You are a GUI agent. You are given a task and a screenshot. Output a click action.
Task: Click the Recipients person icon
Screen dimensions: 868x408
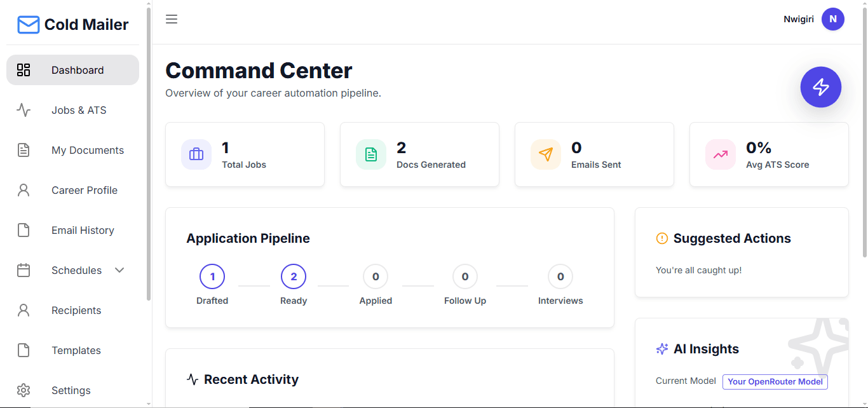(x=24, y=310)
